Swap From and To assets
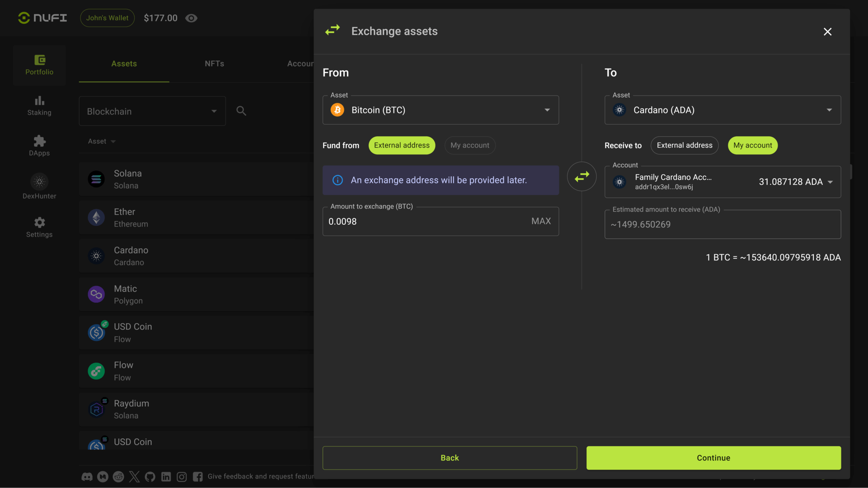Image resolution: width=868 pixels, height=488 pixels. [x=582, y=177]
